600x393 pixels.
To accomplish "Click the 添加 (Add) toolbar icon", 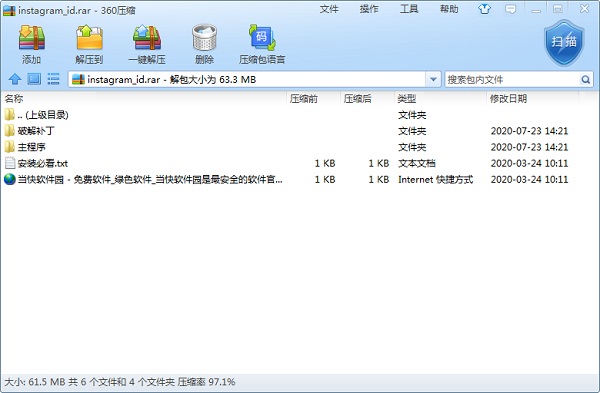I will tap(32, 38).
